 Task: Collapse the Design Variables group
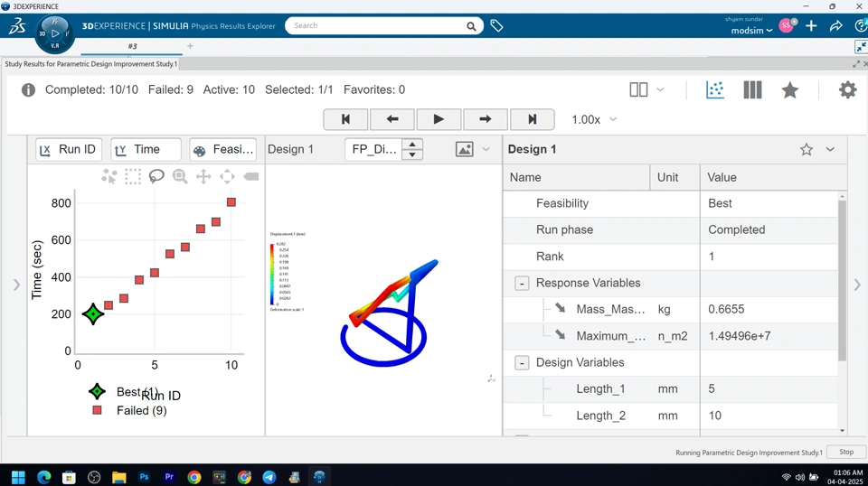coord(522,363)
